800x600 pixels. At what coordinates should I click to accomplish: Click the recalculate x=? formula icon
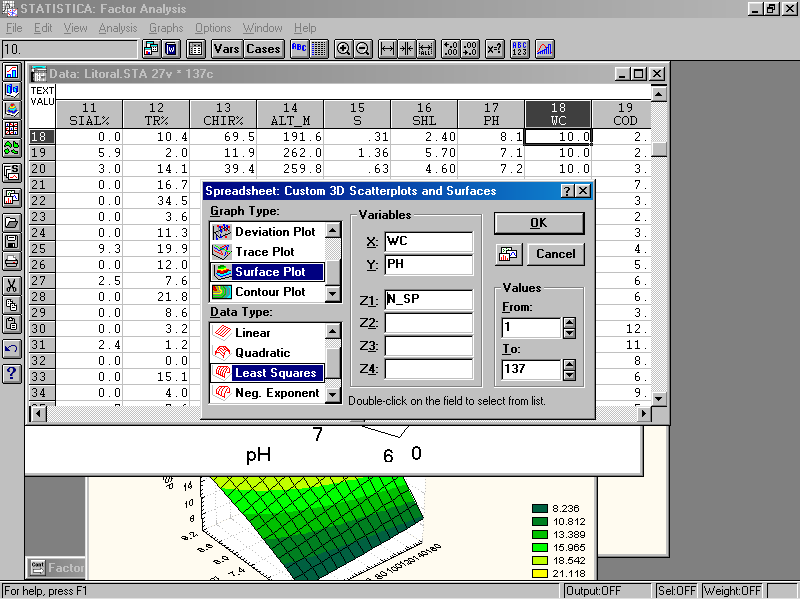(494, 49)
